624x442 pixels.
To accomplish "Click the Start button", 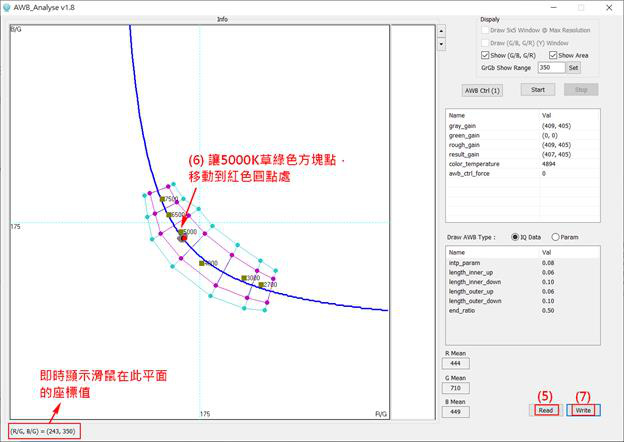I will (538, 90).
